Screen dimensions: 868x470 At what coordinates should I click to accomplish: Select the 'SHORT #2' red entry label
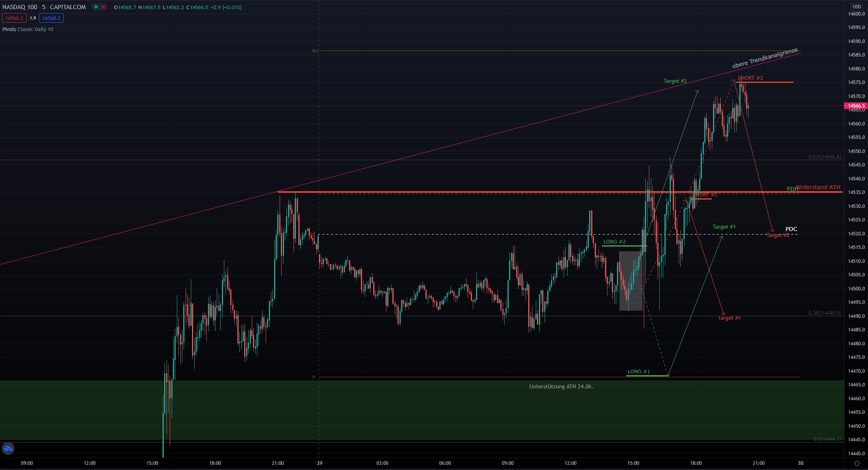(x=750, y=78)
